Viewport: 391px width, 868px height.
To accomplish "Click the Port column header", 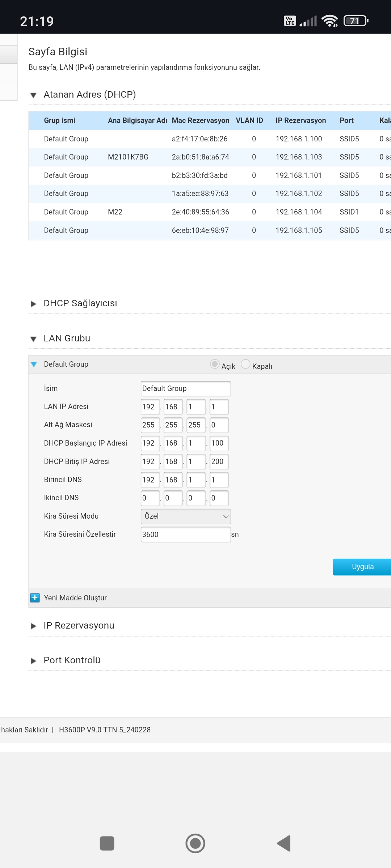I will pyautogui.click(x=346, y=120).
